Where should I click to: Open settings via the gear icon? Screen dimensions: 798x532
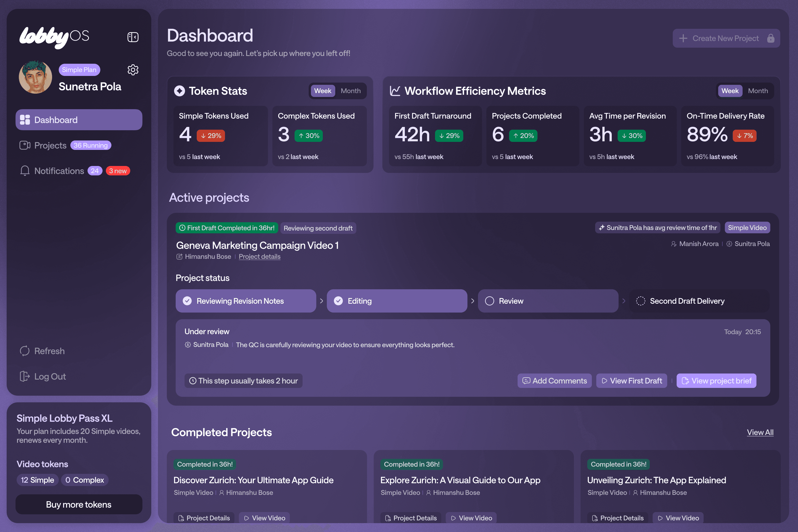[x=133, y=70]
